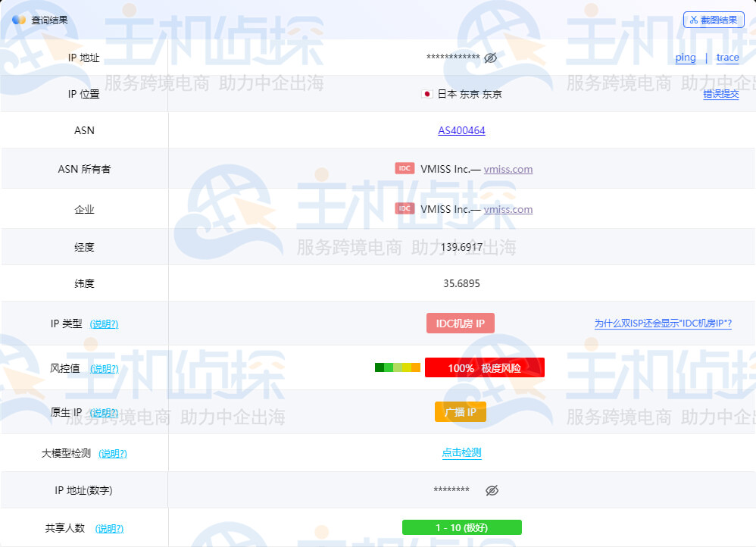Click the IDC badge in the 企业 row
Viewport: 756px width, 547px height.
pyautogui.click(x=404, y=208)
